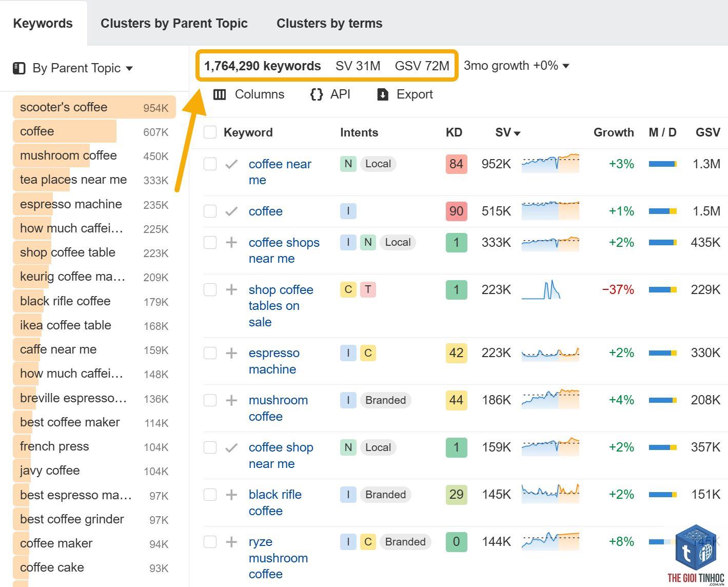Viewport: 728px width, 587px height.
Task: Click Branded tag on mushroom coffee row
Action: pyautogui.click(x=385, y=400)
